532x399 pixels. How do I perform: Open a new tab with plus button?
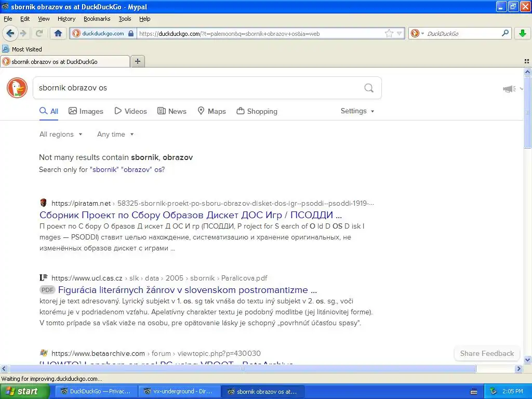(137, 61)
